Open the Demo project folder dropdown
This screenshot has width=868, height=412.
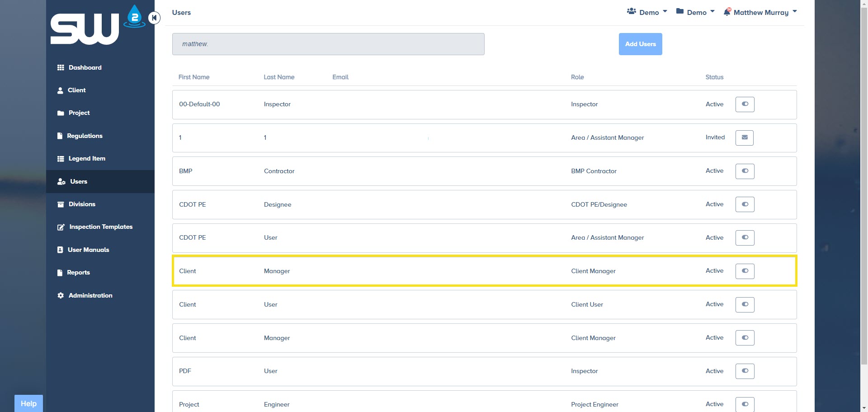pos(695,12)
